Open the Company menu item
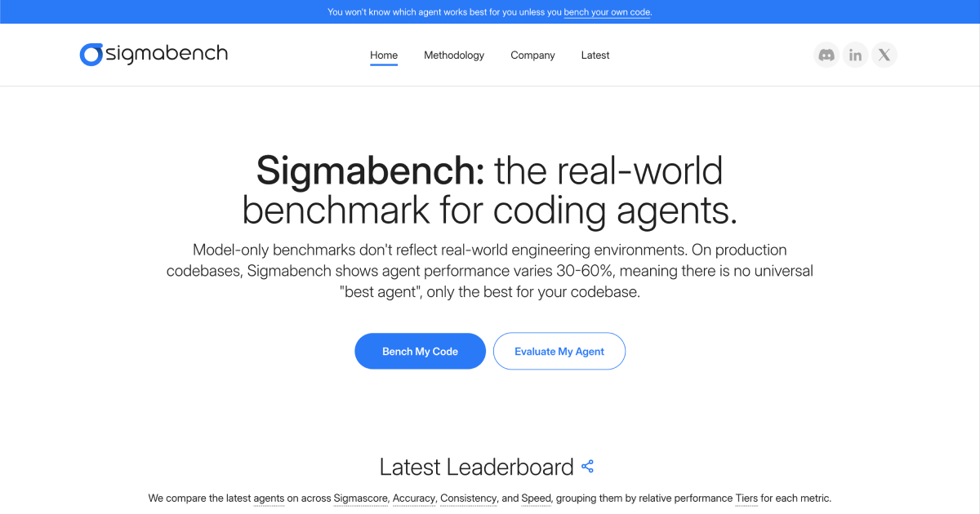This screenshot has width=980, height=514. (532, 55)
